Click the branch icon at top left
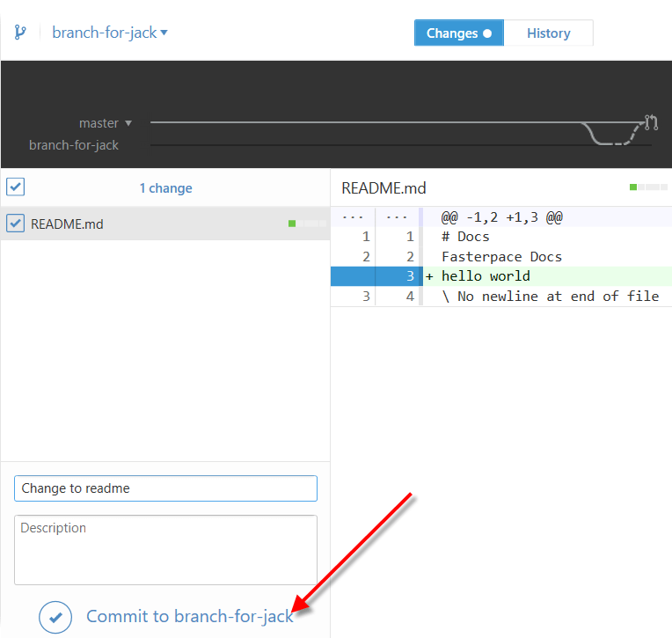This screenshot has height=638, width=672. 20,33
